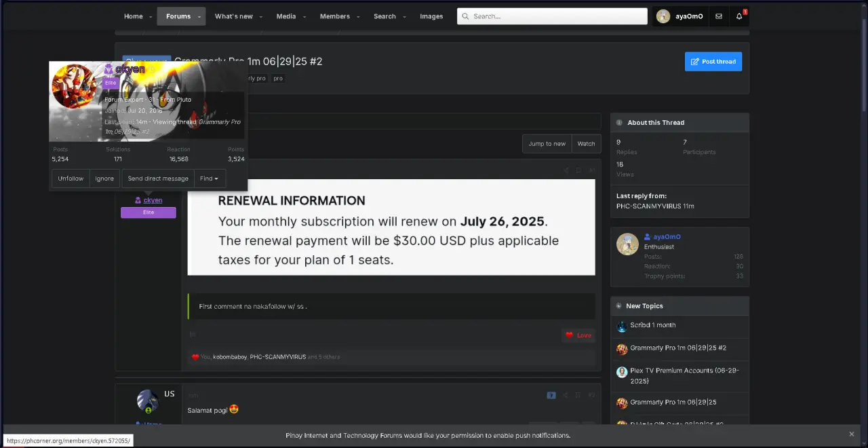Click ayaOmO's avatar in the sidebar card
The image size is (868, 448).
coord(628,244)
